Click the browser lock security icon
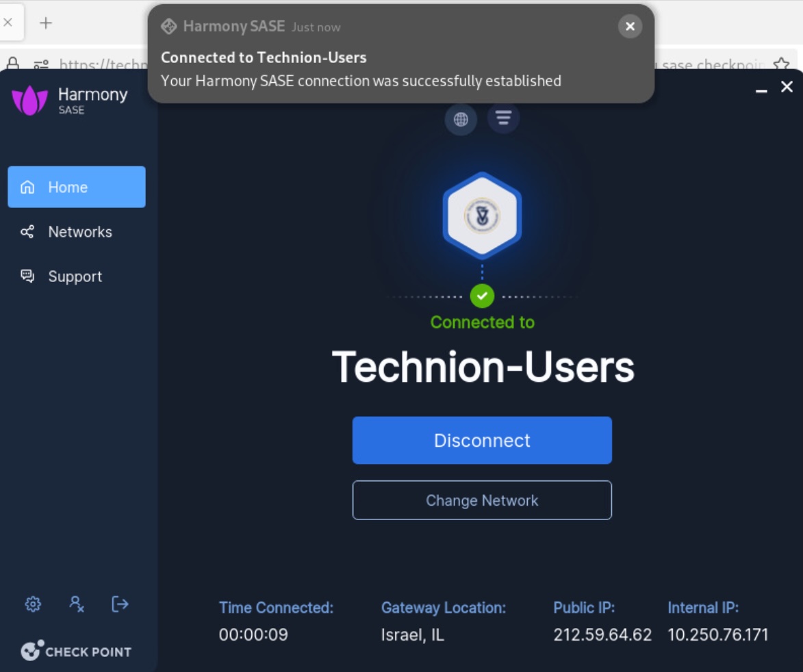This screenshot has height=672, width=803. click(13, 64)
